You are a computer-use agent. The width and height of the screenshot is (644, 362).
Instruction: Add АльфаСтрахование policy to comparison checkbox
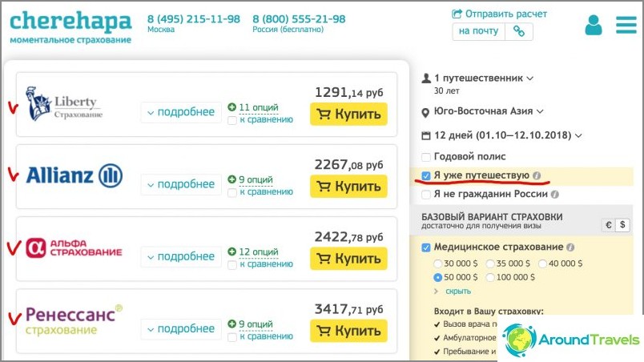coord(232,265)
